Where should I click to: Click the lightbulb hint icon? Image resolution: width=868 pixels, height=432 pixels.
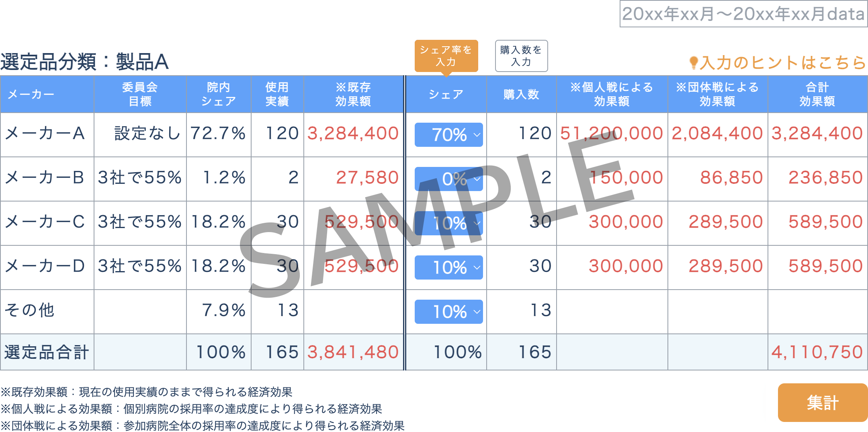693,62
